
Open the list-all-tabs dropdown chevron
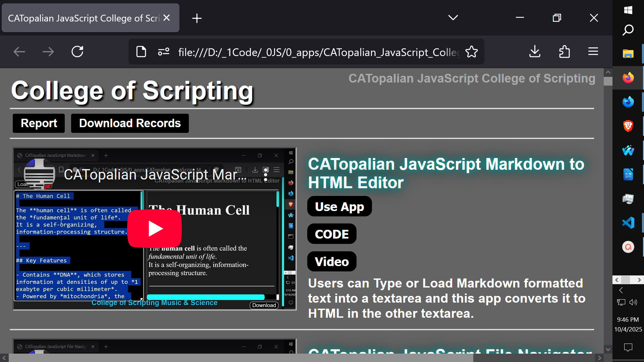[452, 18]
